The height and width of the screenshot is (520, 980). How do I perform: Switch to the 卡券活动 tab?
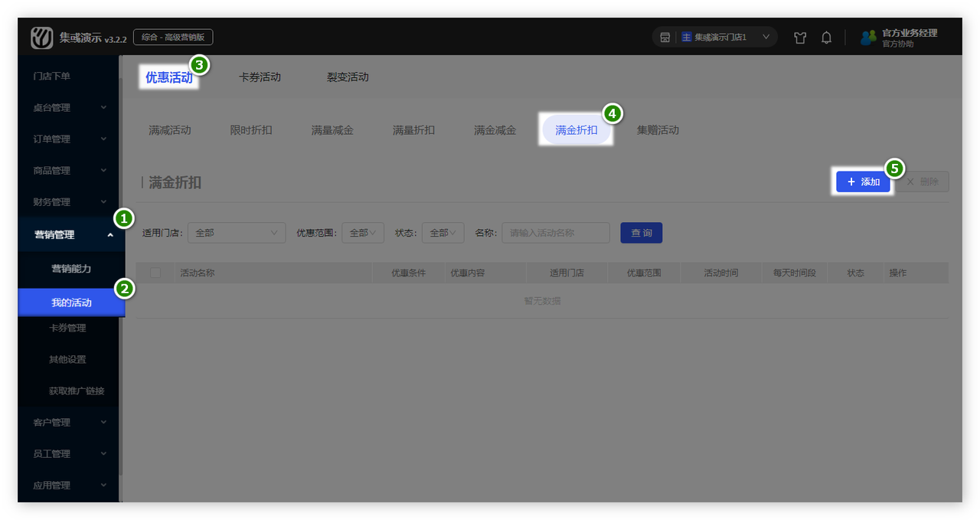[260, 77]
